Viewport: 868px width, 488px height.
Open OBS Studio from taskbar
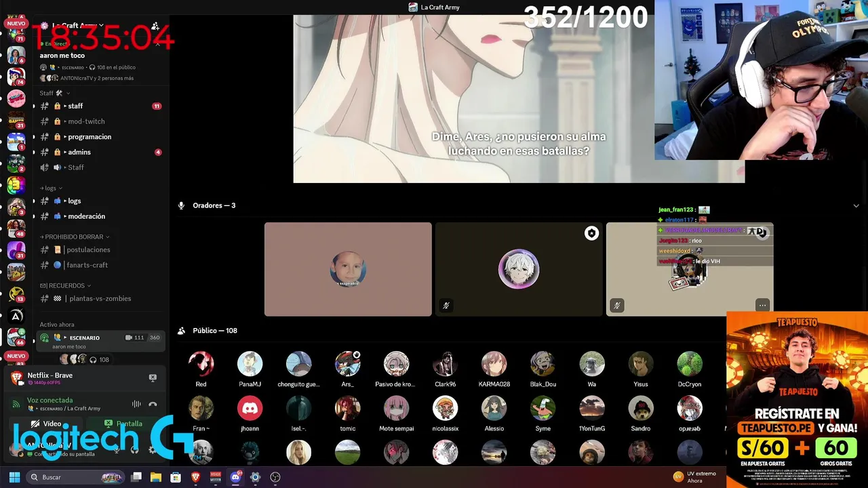(275, 477)
